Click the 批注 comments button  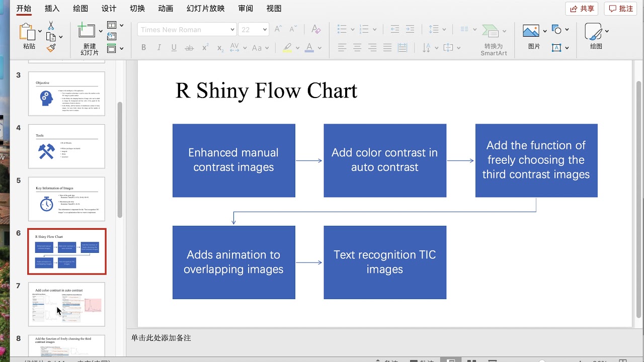pyautogui.click(x=620, y=9)
